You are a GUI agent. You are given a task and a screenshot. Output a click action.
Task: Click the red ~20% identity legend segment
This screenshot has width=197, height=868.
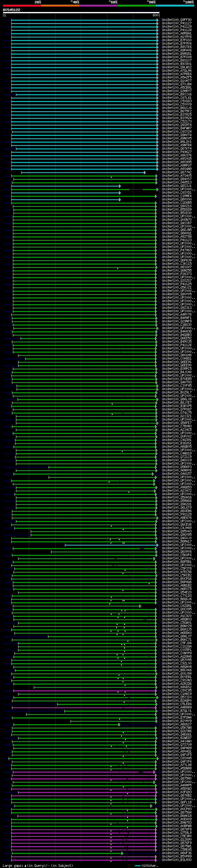tap(22, 6)
